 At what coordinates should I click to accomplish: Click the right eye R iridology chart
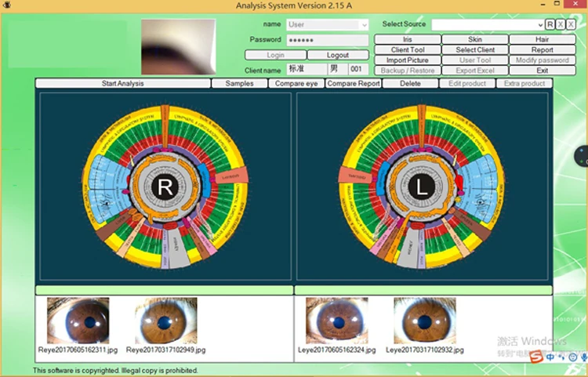coord(165,187)
